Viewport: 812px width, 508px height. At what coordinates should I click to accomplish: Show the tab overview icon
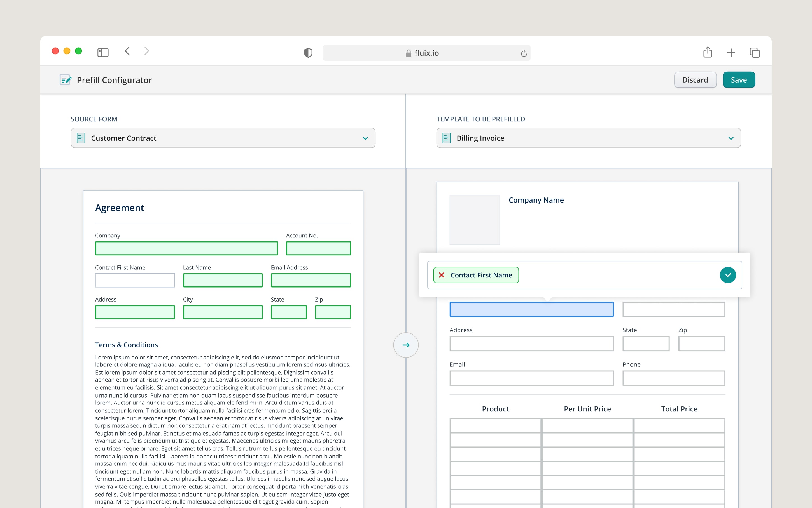point(755,52)
